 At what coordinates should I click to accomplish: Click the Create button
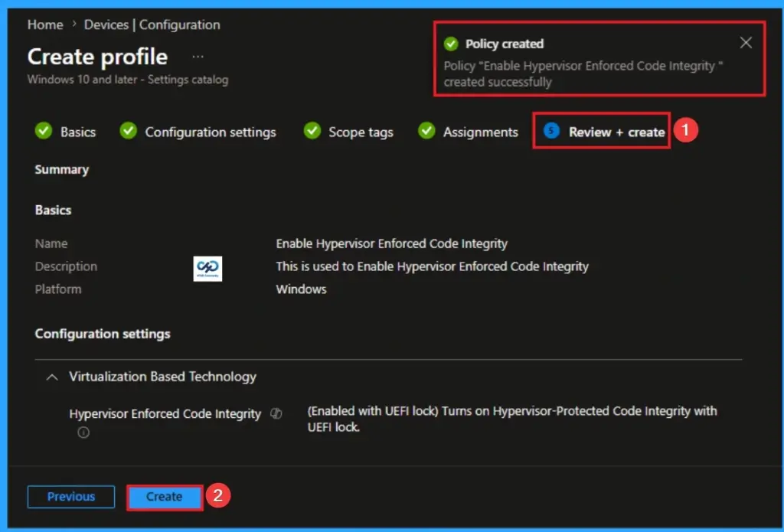point(165,497)
